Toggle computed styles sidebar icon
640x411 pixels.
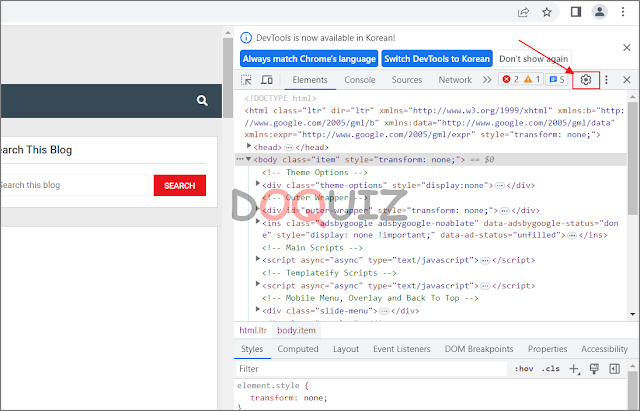pos(614,369)
